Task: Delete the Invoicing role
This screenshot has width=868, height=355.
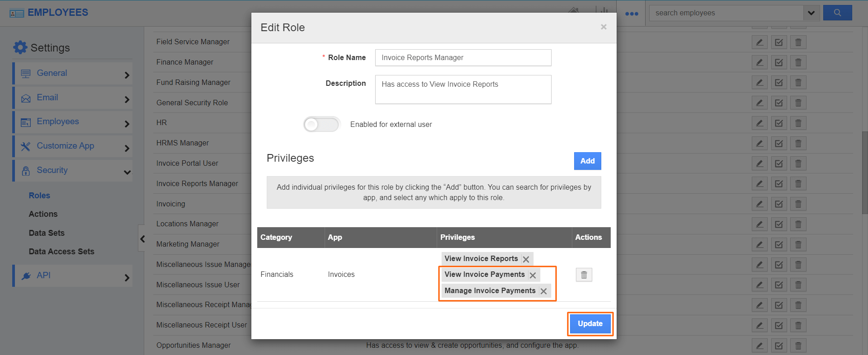Action: pyautogui.click(x=798, y=204)
